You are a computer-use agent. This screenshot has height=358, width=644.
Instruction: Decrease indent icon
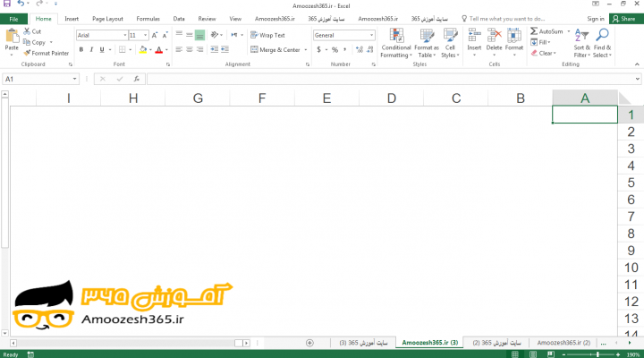tap(215, 49)
